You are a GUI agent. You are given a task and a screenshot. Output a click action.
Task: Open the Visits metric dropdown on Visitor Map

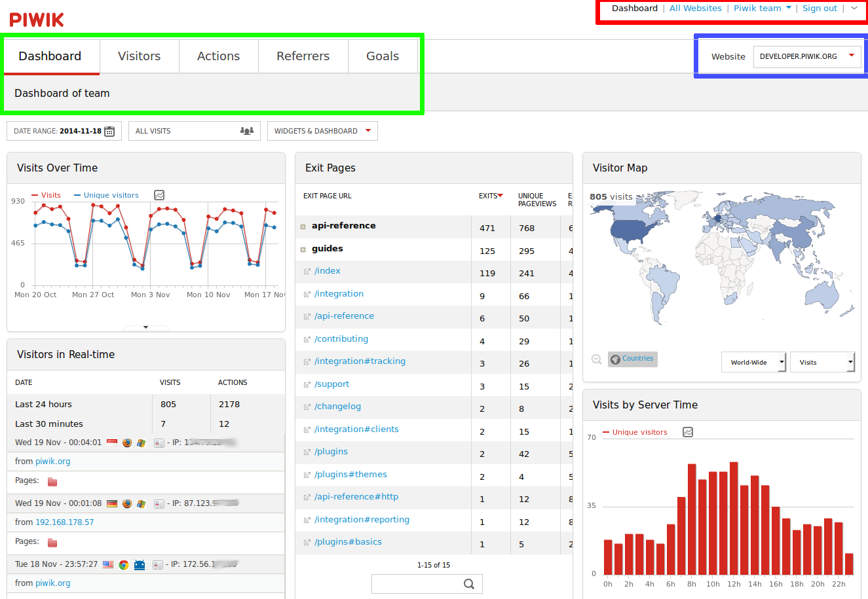(822, 362)
